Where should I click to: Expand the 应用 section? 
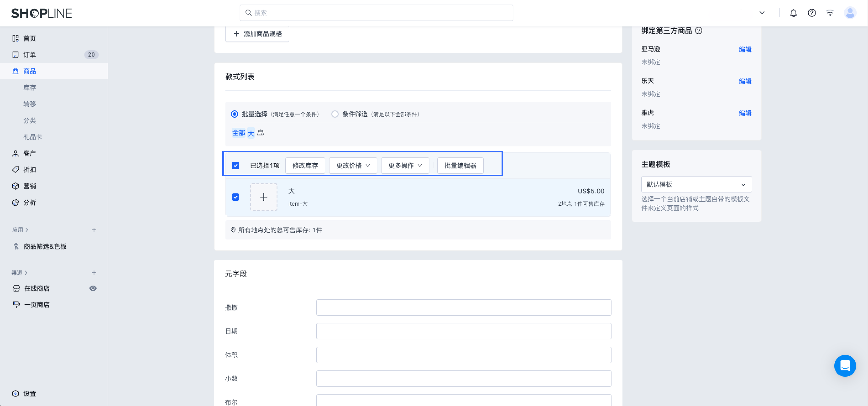coord(20,230)
